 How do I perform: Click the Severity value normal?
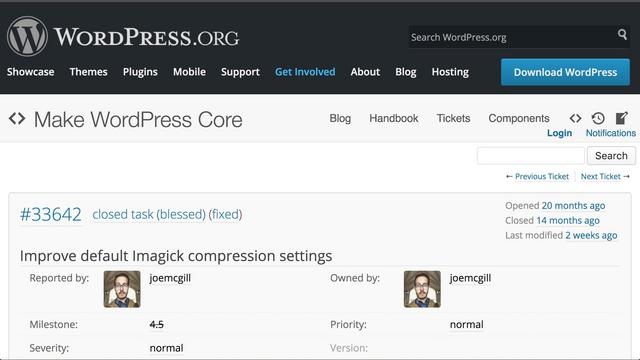pos(166,348)
